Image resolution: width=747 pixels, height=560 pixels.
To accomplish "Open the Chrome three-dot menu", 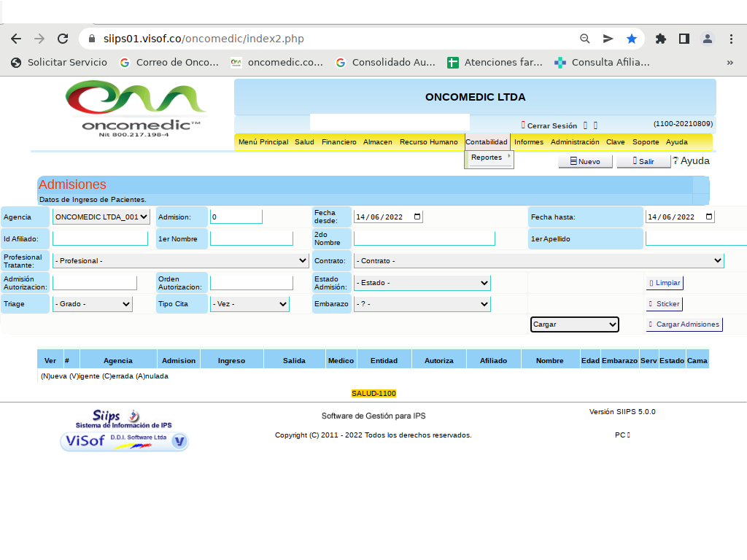I will pyautogui.click(x=731, y=39).
